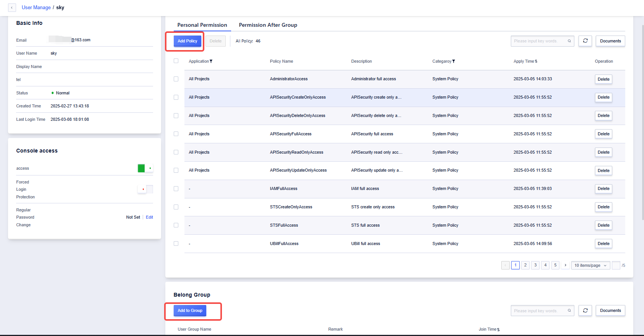Click the 'Normal' status value

(63, 93)
